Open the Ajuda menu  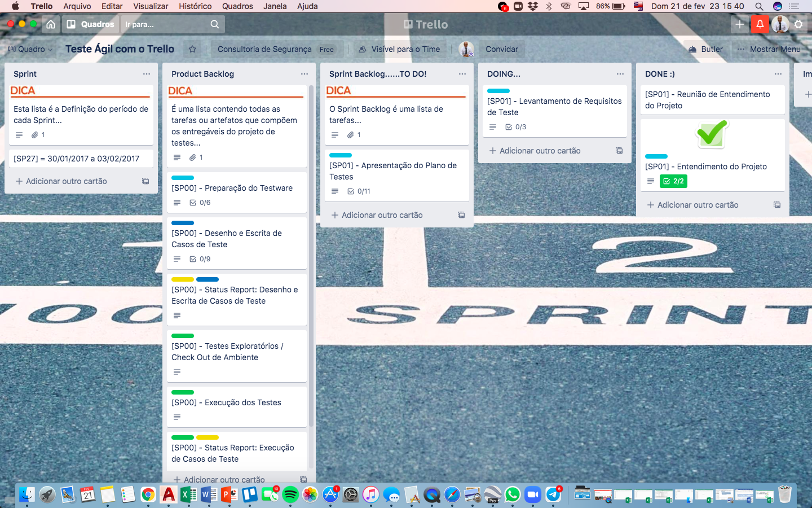coord(307,6)
